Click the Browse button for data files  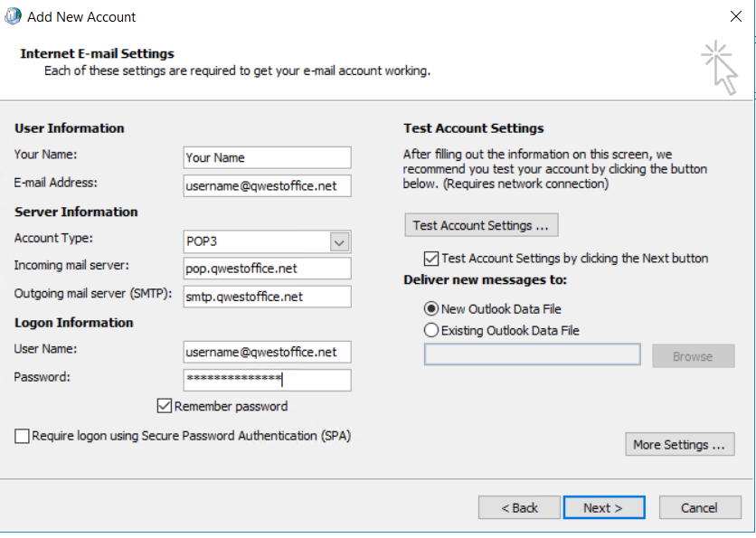coord(693,355)
